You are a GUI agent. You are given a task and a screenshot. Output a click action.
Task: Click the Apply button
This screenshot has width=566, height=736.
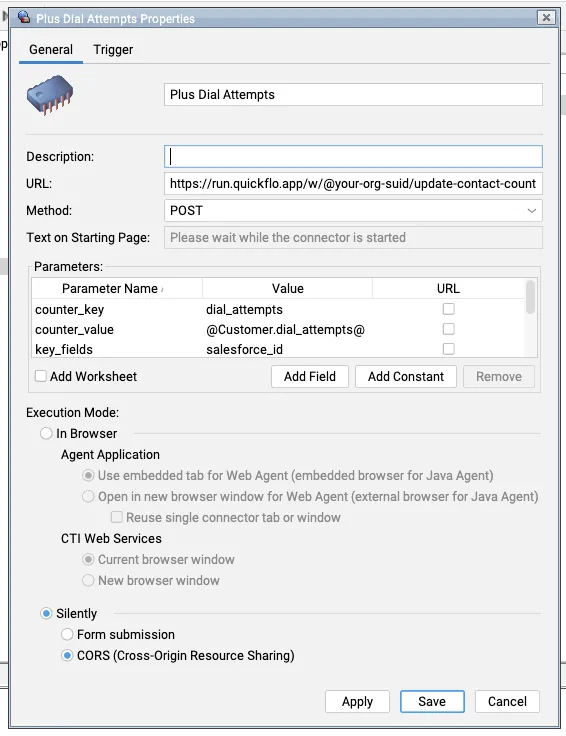tap(357, 701)
